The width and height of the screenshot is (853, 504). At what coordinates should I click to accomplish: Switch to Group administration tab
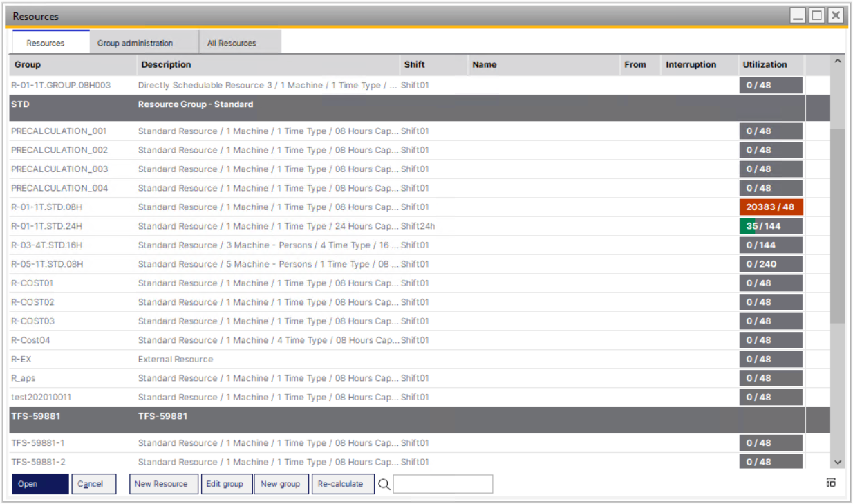coord(135,43)
